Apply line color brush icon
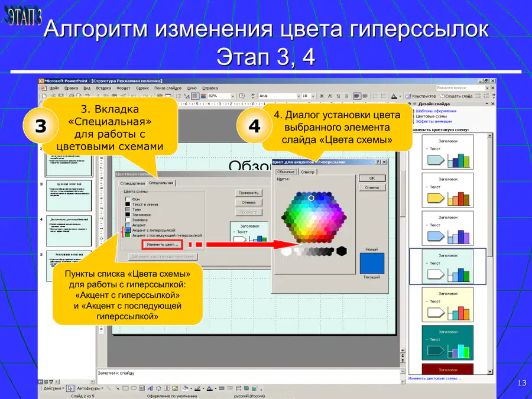The image size is (532, 399). [x=197, y=388]
